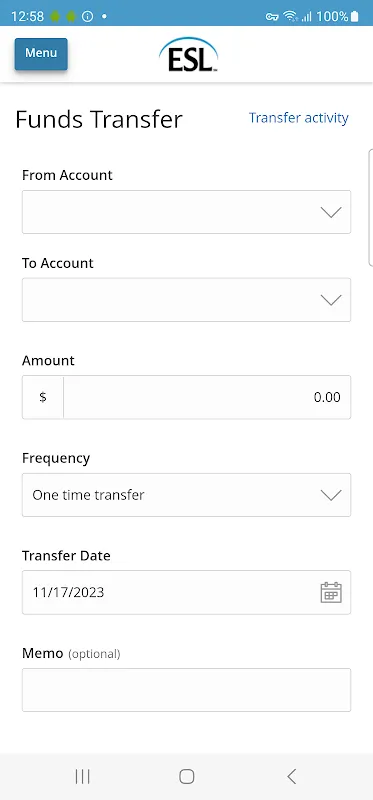This screenshot has width=373, height=800.
Task: Expand the From Account dropdown
Action: coord(186,212)
